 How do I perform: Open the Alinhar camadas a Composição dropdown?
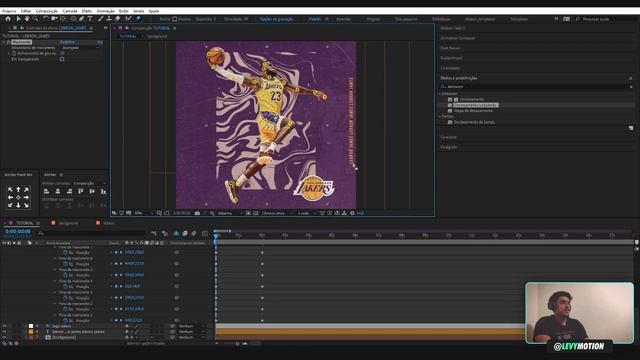click(x=90, y=183)
